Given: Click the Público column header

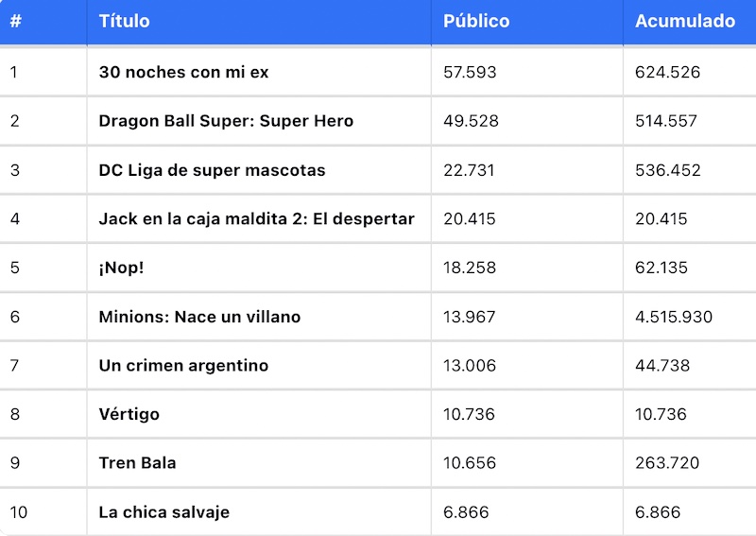Looking at the screenshot, I should click(x=476, y=21).
